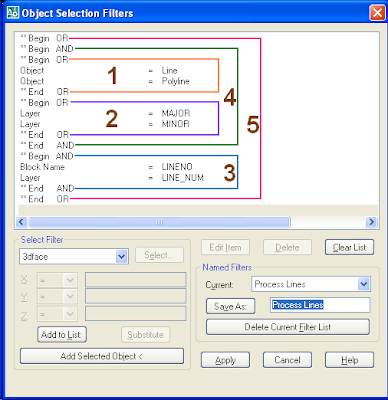The height and width of the screenshot is (400, 388).
Task: Click the AutoCAD icon in the title bar
Action: tap(13, 13)
